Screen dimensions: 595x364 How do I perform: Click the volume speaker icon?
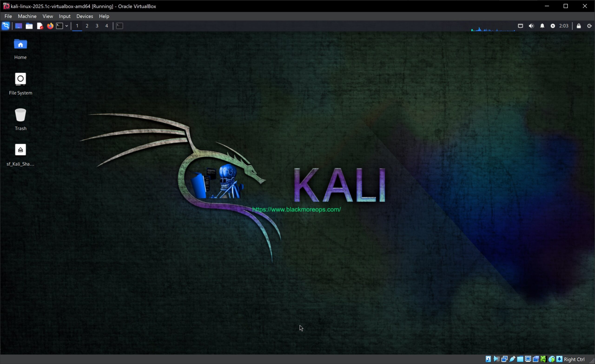(531, 26)
